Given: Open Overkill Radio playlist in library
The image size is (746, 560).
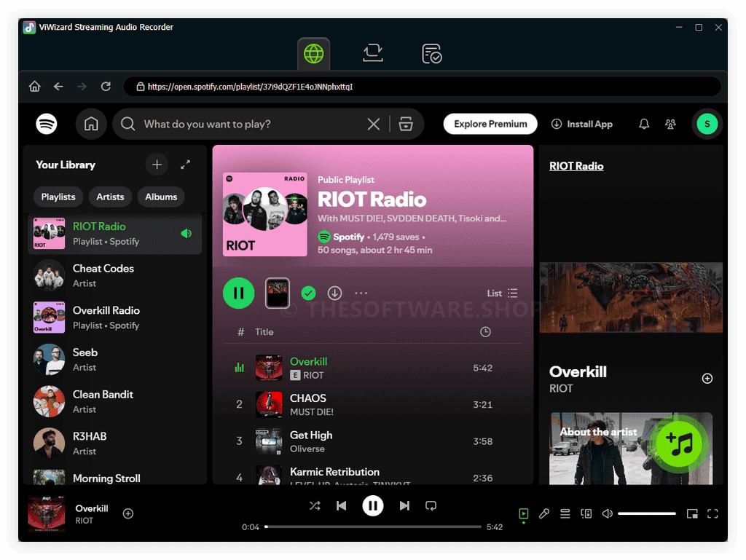Looking at the screenshot, I should coord(114,318).
